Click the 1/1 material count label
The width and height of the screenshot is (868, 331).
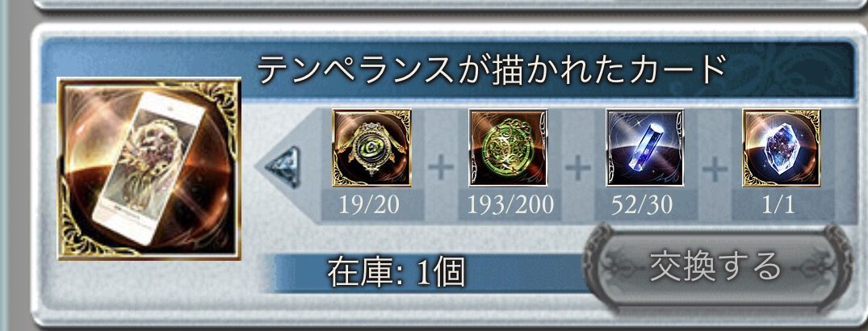pos(778,205)
